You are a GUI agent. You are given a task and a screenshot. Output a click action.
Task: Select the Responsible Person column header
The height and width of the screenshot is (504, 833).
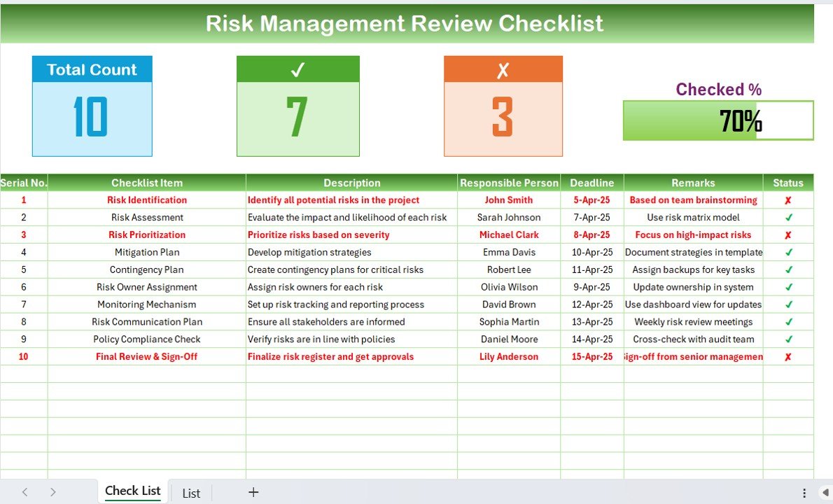pos(509,183)
